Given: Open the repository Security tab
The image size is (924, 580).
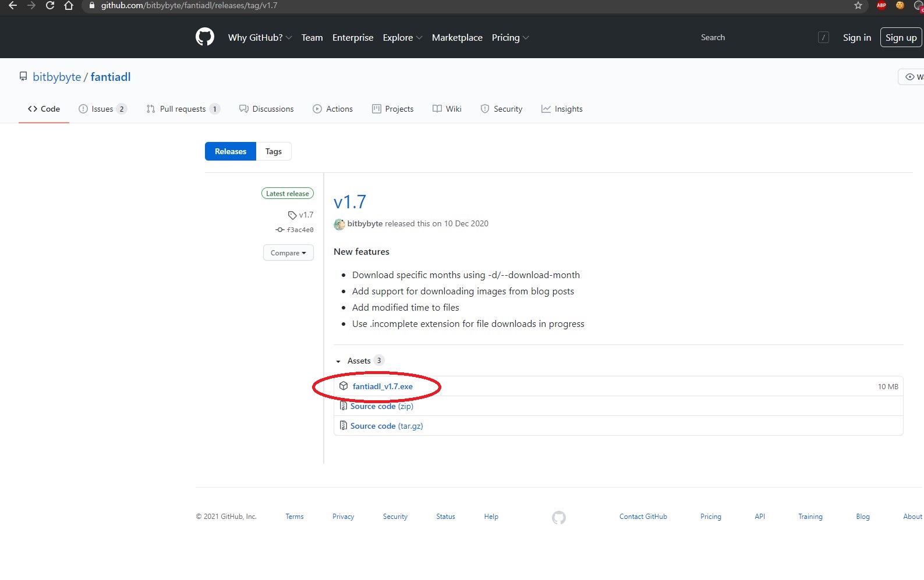Looking at the screenshot, I should 501,109.
